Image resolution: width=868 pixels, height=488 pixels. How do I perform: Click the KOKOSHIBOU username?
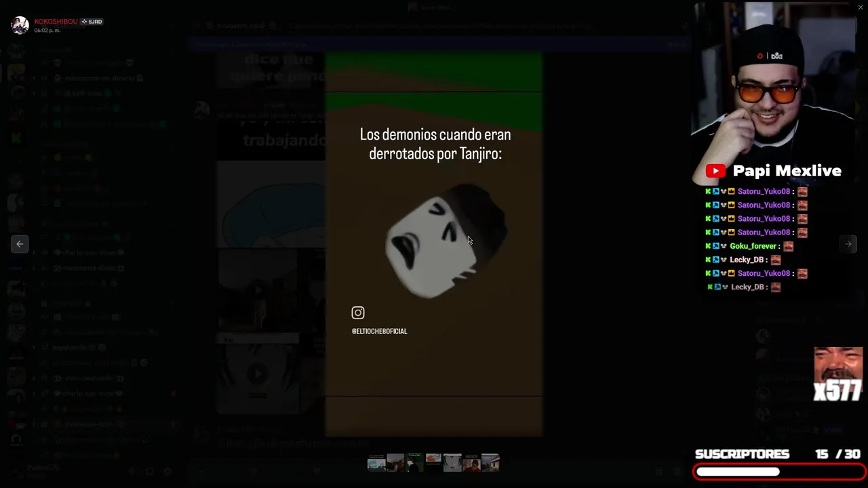tap(56, 22)
